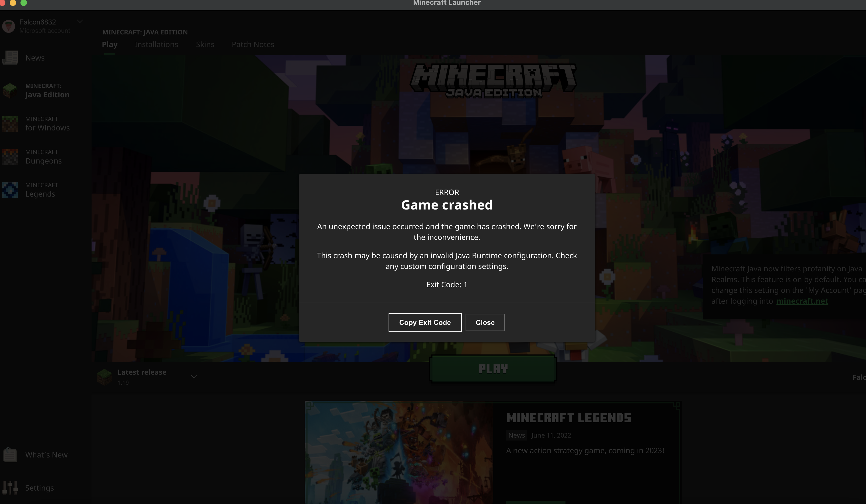Click the Copy Exit Code button
The image size is (866, 504).
(425, 322)
